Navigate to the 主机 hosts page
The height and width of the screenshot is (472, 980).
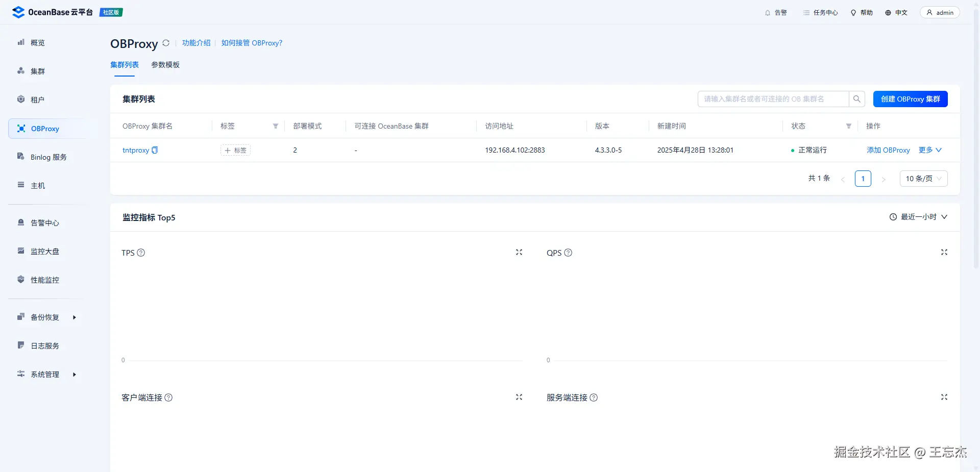point(38,186)
